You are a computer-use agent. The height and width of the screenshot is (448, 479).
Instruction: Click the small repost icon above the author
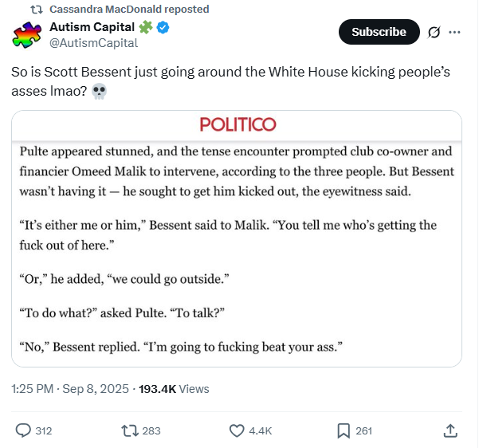(x=37, y=9)
